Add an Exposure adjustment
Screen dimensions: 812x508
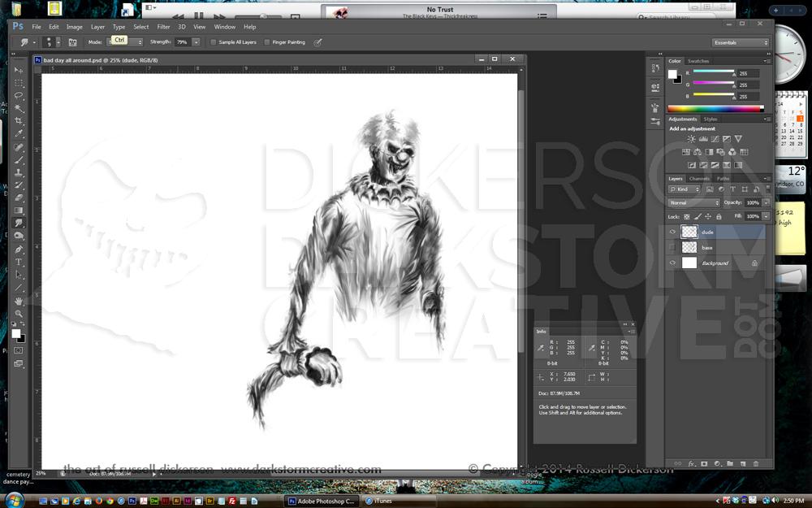[x=727, y=139]
